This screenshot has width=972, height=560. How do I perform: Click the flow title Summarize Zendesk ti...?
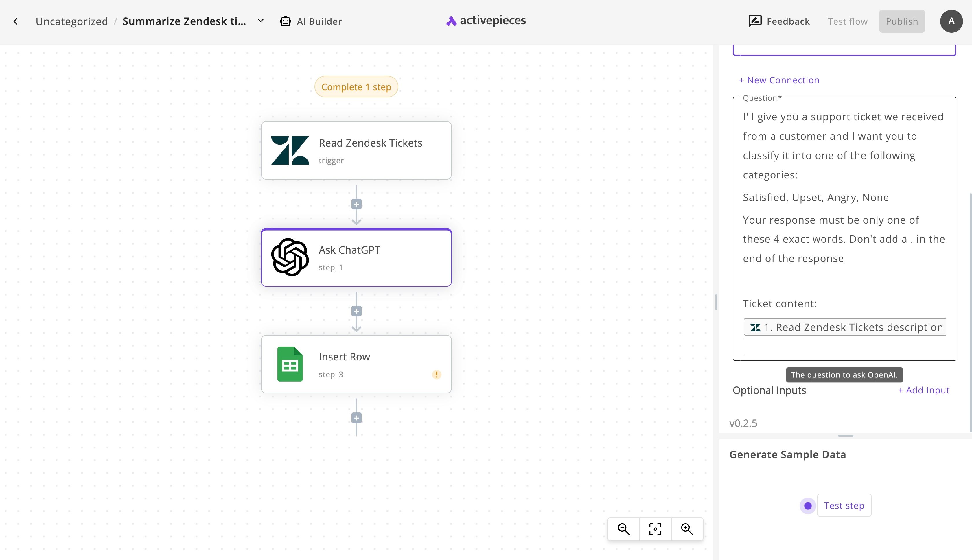point(184,21)
